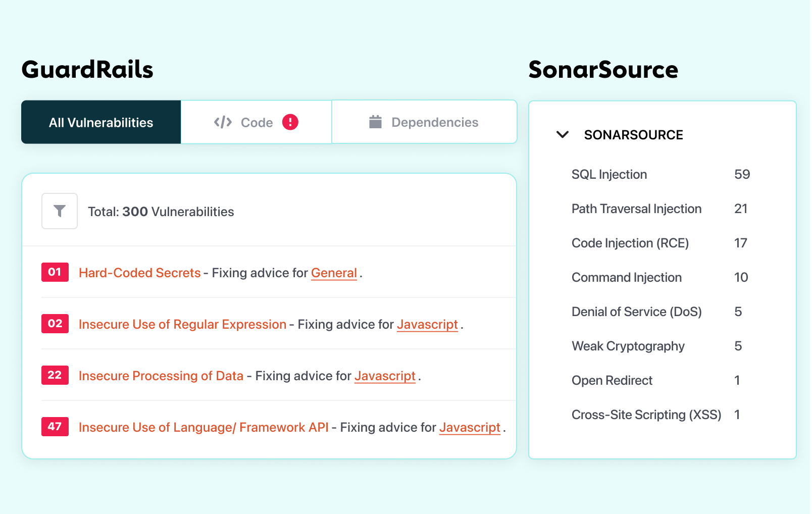Open Javascript advice for Insecure Processing of Data

[x=385, y=376]
